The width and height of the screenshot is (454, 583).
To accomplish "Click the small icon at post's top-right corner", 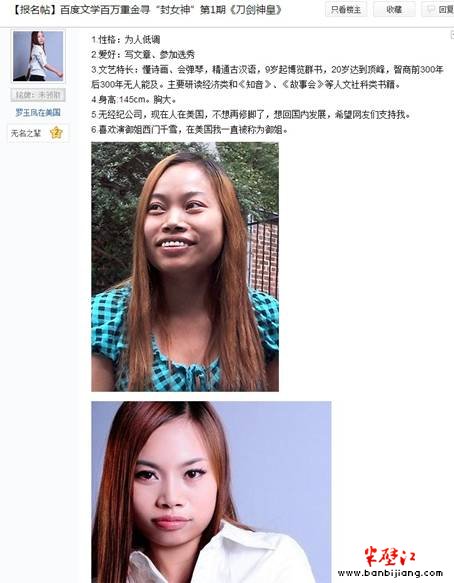I will tap(452, 35).
